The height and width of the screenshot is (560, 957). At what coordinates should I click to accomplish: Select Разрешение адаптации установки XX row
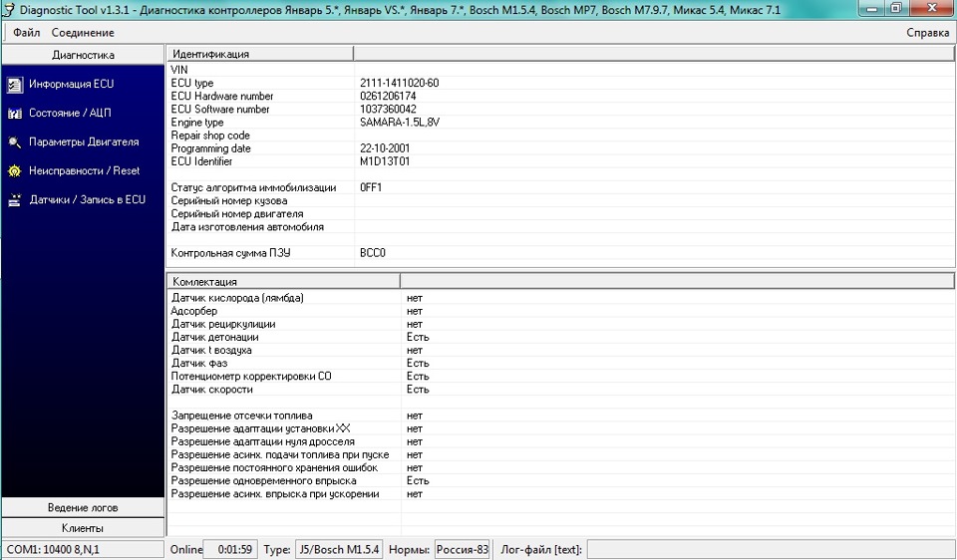pyautogui.click(x=560, y=428)
